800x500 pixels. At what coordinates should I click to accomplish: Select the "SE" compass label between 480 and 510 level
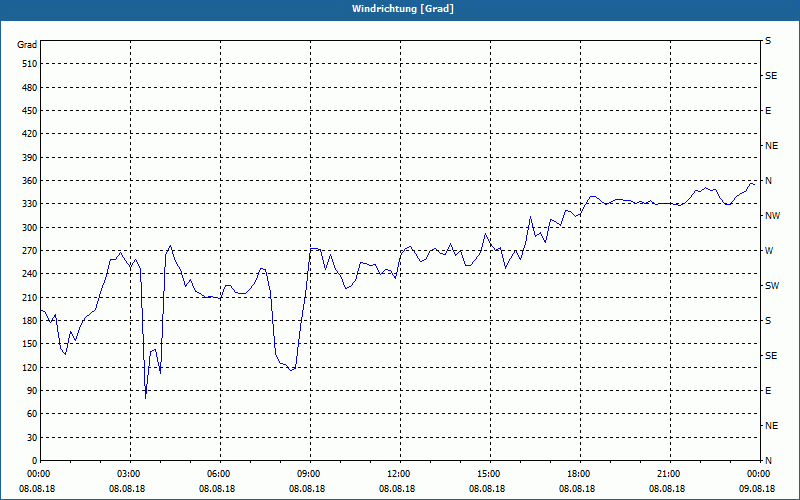click(x=771, y=76)
